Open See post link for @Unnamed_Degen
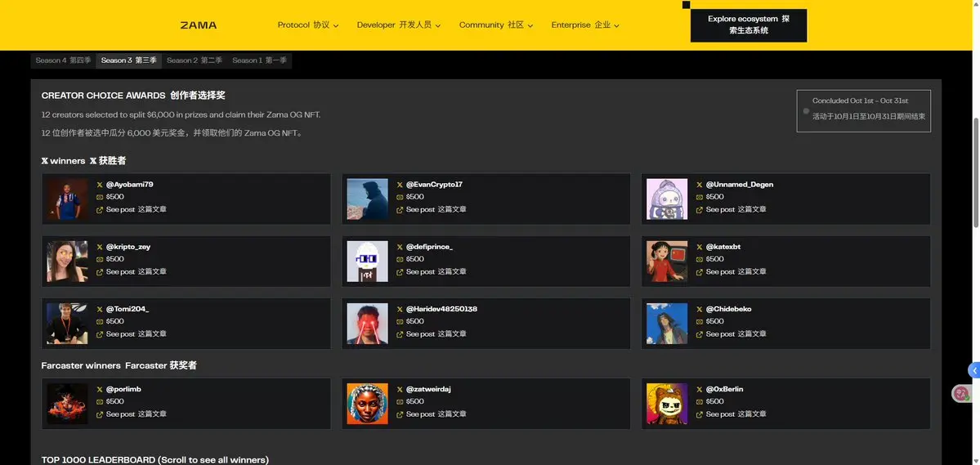Screen dimensions: 980x465 pos(736,209)
